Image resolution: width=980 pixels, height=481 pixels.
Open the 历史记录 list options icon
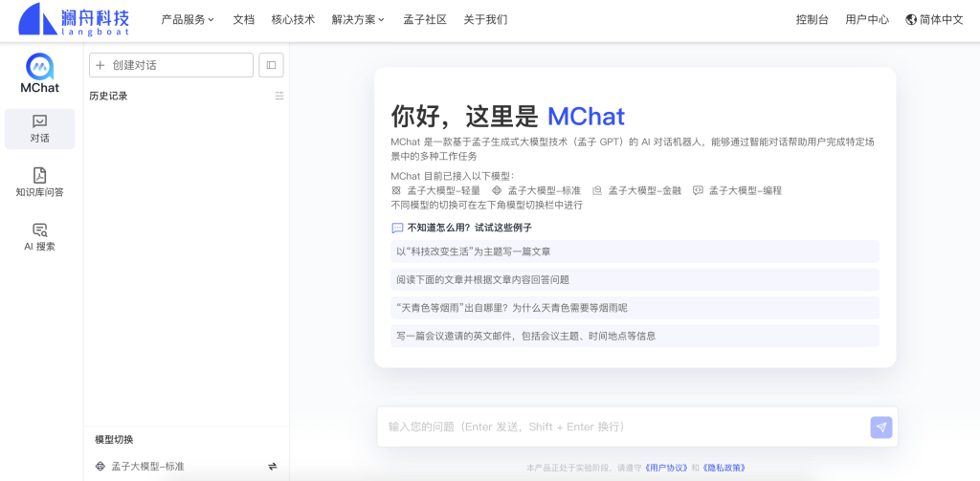[x=279, y=96]
